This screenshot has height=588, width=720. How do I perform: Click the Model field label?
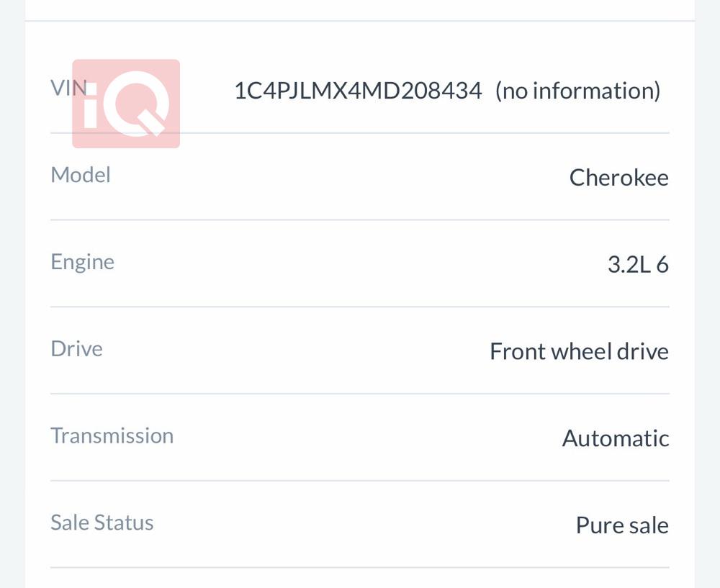pos(81,175)
